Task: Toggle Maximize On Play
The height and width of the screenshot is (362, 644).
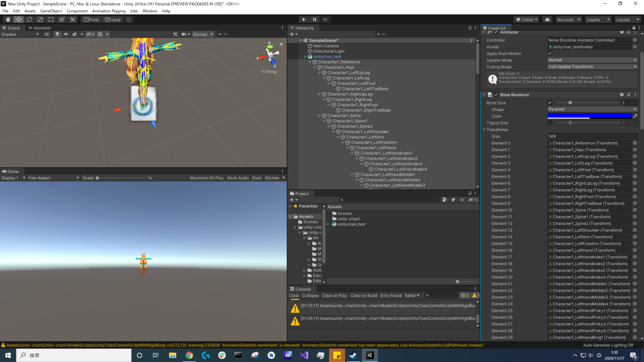Action: (x=207, y=178)
